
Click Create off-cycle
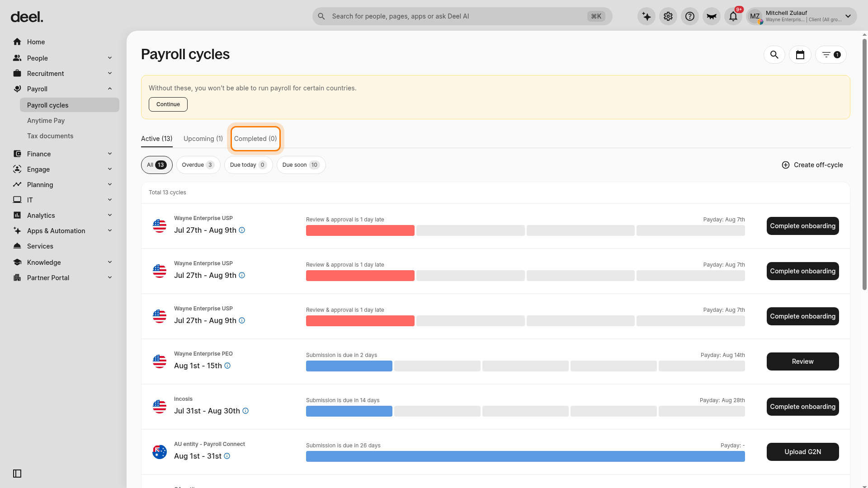(812, 165)
